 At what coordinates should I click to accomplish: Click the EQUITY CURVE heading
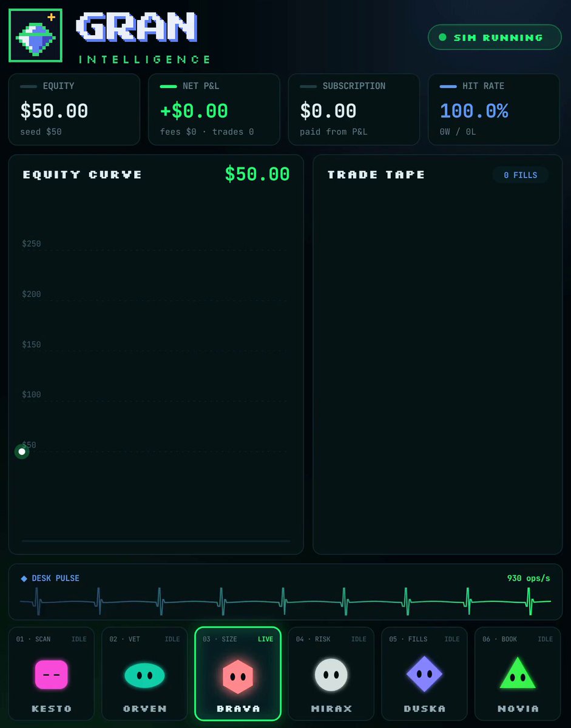click(x=83, y=175)
